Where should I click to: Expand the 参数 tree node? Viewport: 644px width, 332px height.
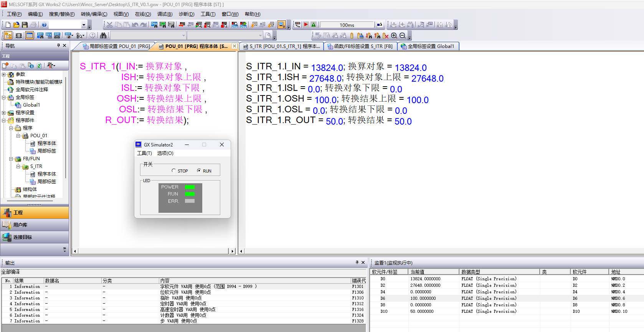click(x=4, y=74)
